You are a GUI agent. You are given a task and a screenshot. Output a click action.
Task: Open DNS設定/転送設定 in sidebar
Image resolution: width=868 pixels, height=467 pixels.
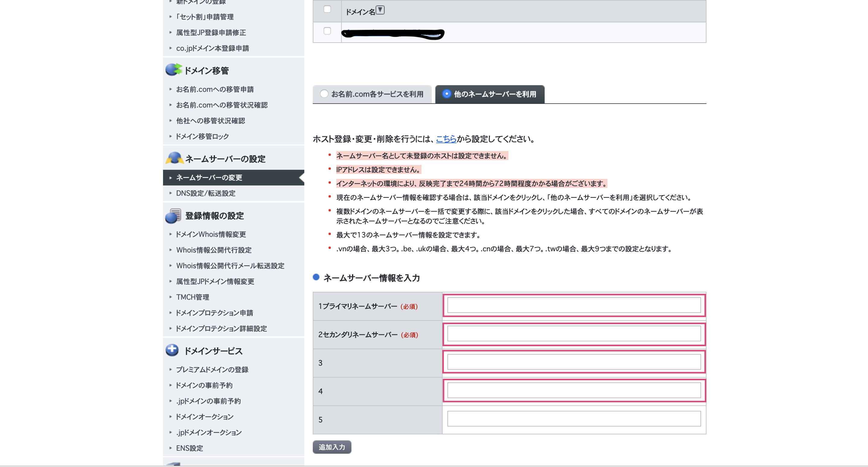(x=206, y=194)
